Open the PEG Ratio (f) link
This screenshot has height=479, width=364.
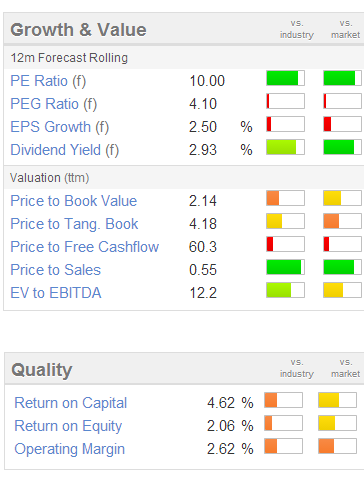point(54,104)
